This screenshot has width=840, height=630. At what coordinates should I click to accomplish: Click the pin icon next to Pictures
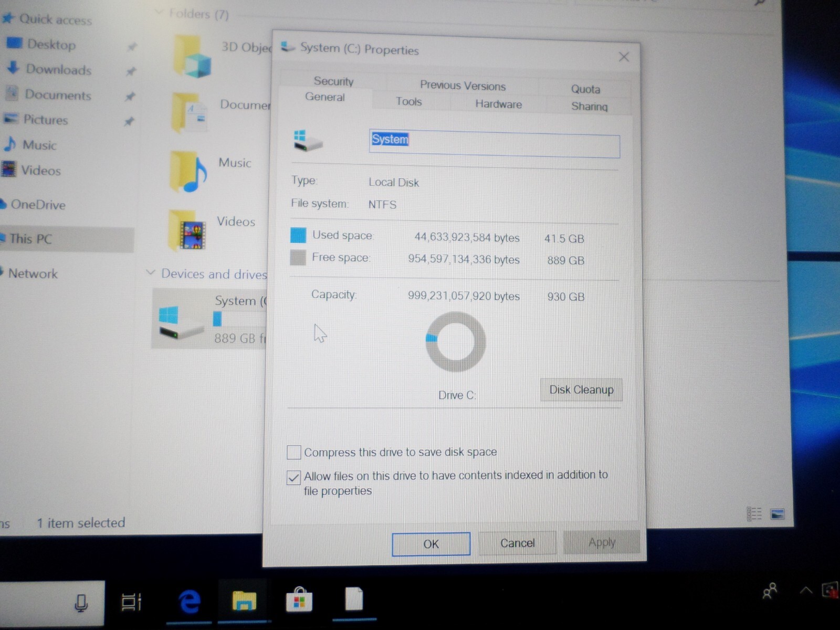point(129,122)
